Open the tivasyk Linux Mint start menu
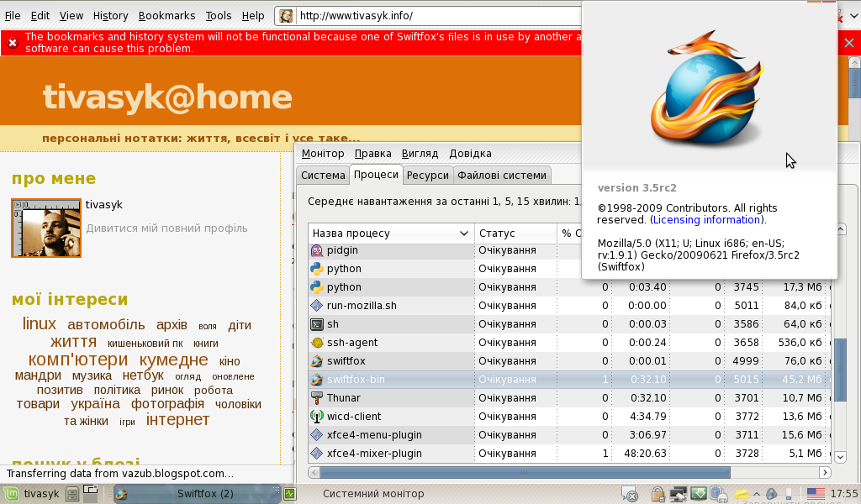The image size is (861, 504). click(x=31, y=494)
